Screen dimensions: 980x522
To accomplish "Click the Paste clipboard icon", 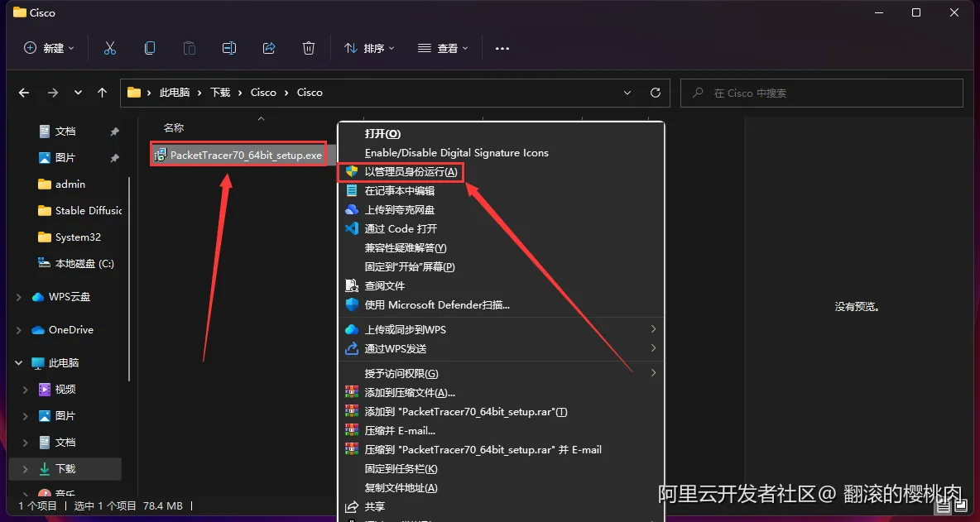I will click(x=190, y=48).
